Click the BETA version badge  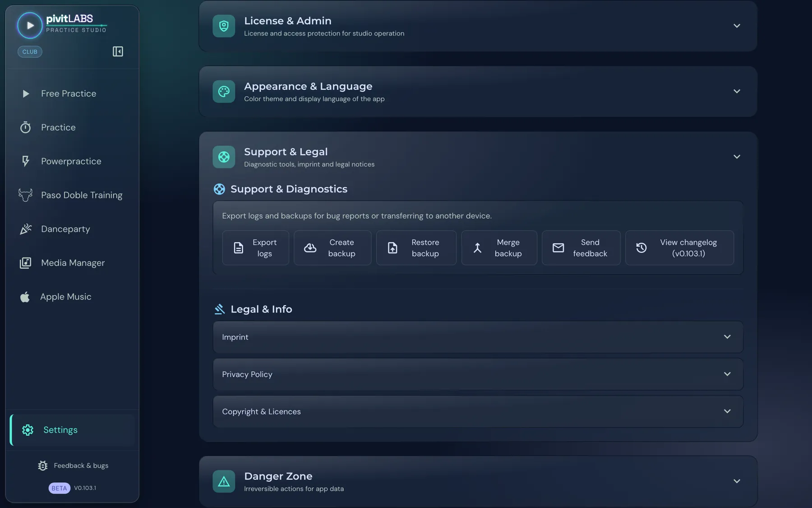coord(59,488)
